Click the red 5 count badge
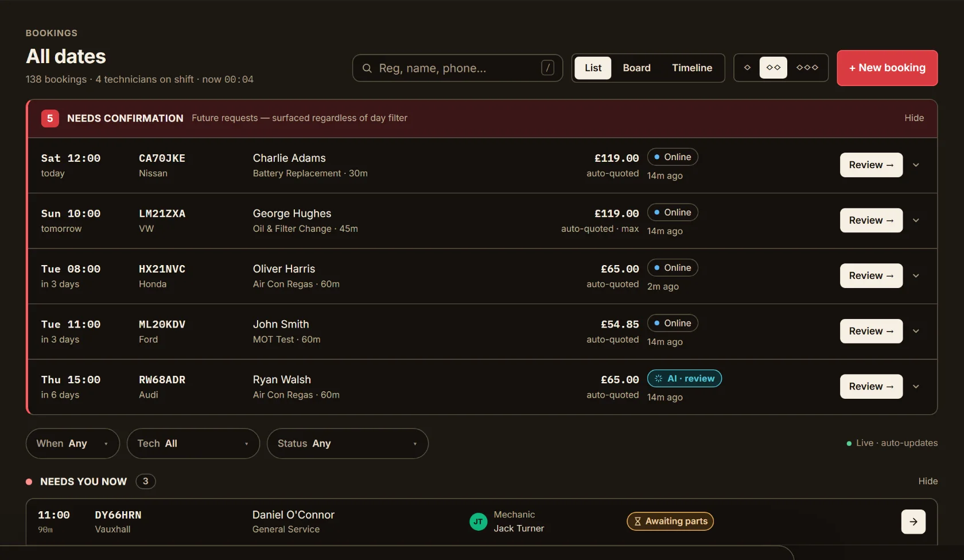The width and height of the screenshot is (964, 560). point(50,118)
